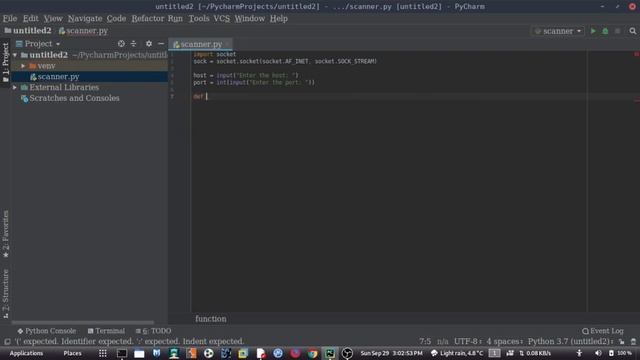Open the Refactor menu
Screen dimensions: 640x360
tap(147, 19)
